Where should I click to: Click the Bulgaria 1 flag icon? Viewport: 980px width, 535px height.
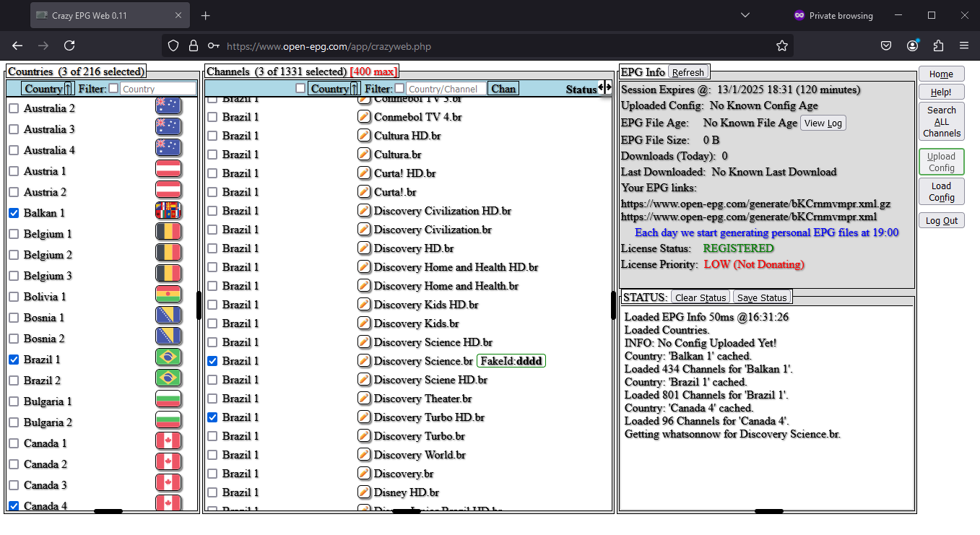[168, 400]
